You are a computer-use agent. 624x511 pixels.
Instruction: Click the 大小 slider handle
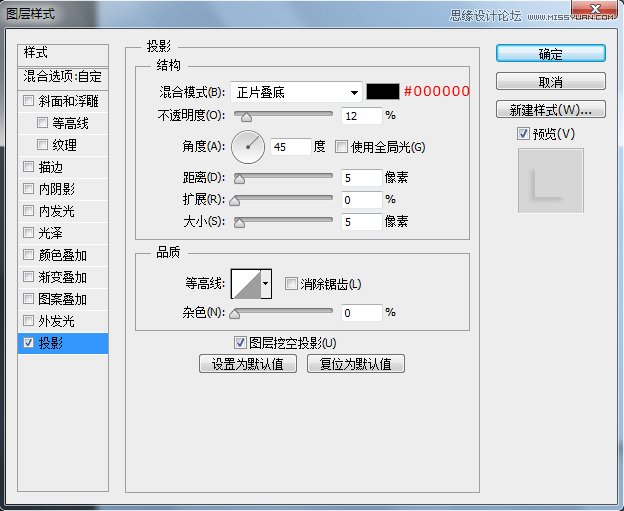click(240, 223)
